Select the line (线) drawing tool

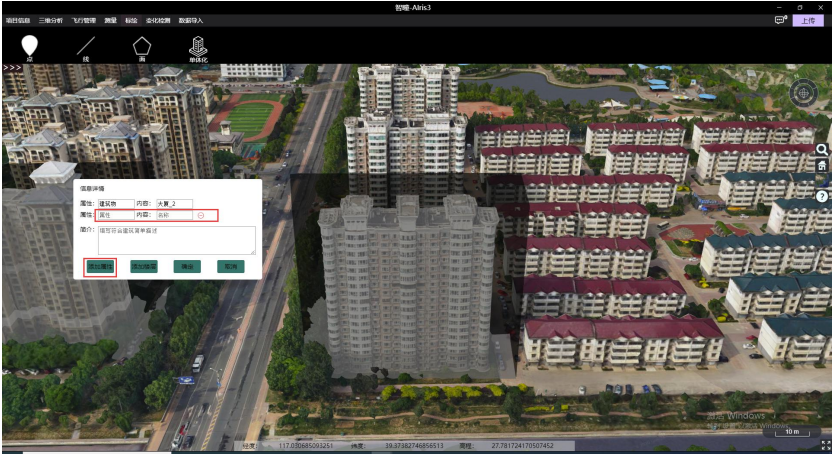(86, 47)
